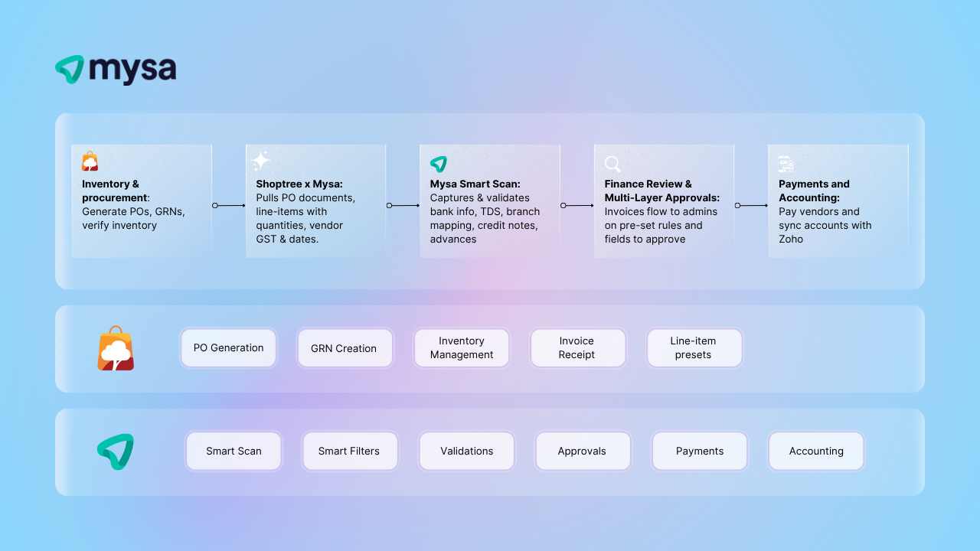Screen dimensions: 980x551
Task: Click the magnifier icon in Finance Review card
Action: (x=612, y=164)
